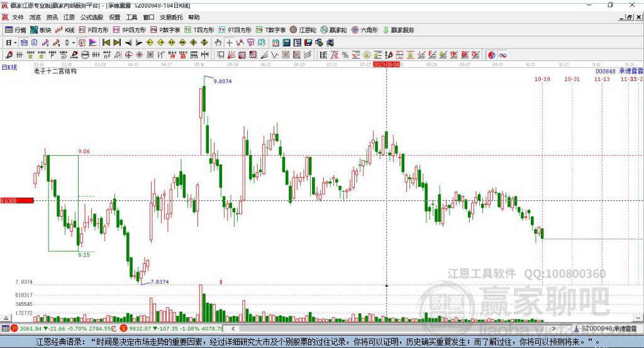Viewport: 644px width, 348px height.
Task: Toggle the crosshair cursor tool
Action: tap(229, 43)
